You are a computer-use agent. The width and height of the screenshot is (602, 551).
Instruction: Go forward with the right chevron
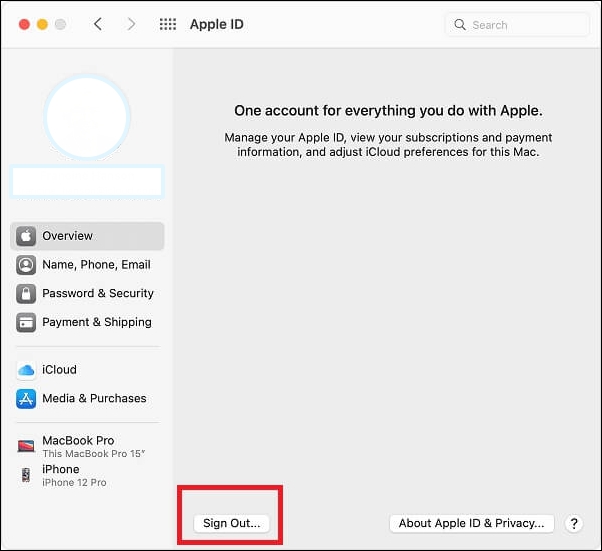[131, 24]
